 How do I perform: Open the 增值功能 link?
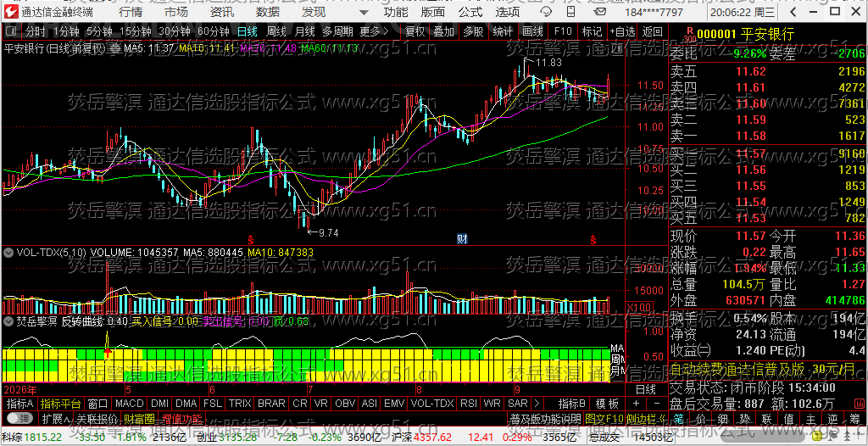[182, 417]
